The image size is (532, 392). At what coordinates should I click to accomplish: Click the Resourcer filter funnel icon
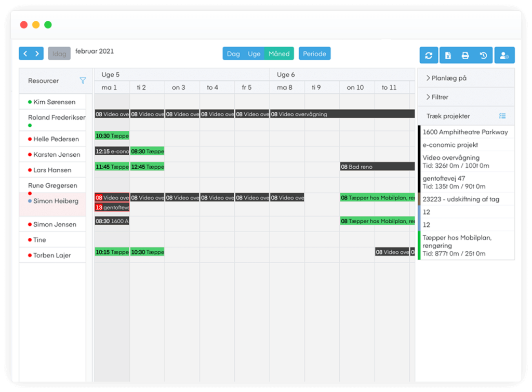coord(83,80)
